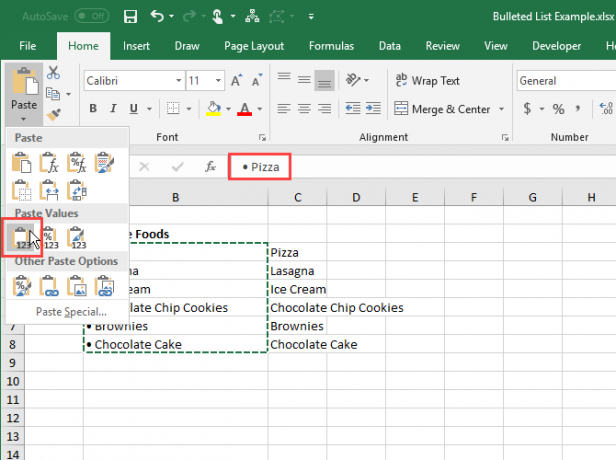Click the Align Right icon
616x460 pixels.
324,108
